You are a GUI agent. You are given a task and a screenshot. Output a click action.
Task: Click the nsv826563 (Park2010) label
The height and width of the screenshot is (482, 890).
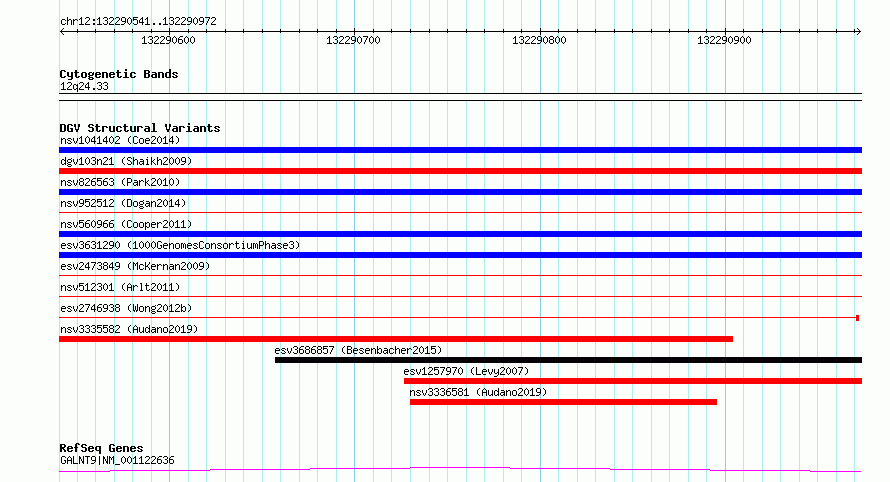(120, 182)
